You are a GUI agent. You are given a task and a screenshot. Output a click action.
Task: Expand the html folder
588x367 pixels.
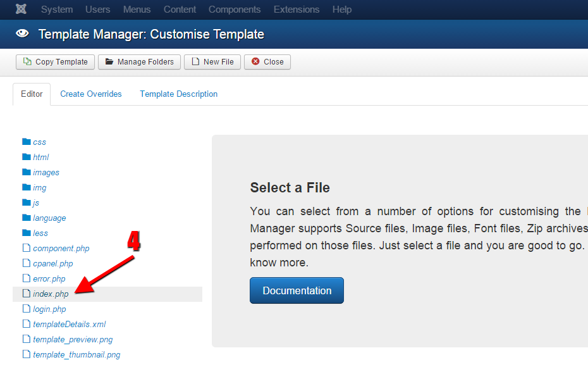[40, 157]
